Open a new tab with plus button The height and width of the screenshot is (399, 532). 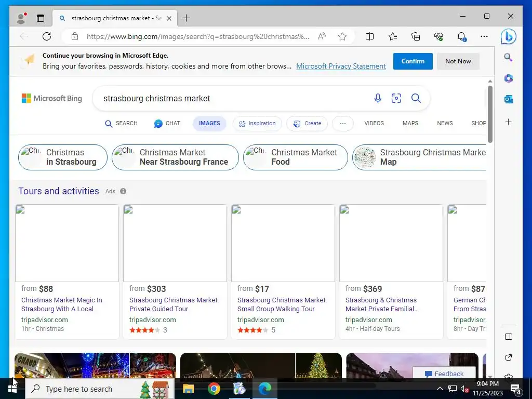point(187,18)
